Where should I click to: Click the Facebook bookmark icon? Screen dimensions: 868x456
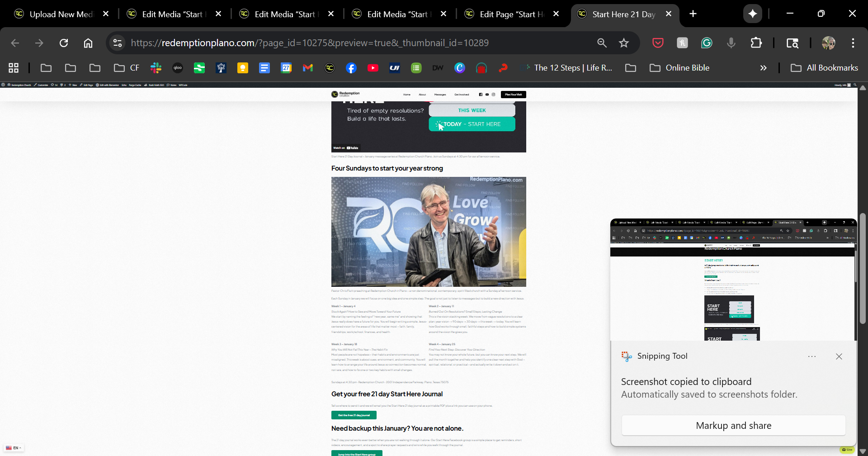click(x=351, y=68)
